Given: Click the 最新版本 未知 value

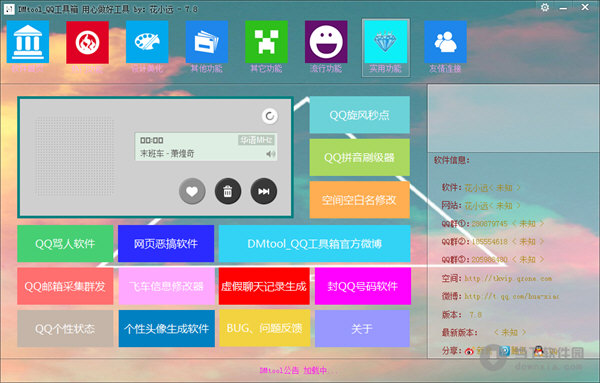Looking at the screenshot, I should (510, 332).
